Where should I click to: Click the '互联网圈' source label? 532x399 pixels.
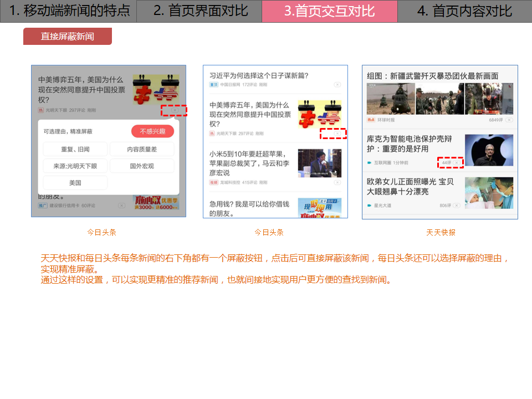pyautogui.click(x=383, y=163)
